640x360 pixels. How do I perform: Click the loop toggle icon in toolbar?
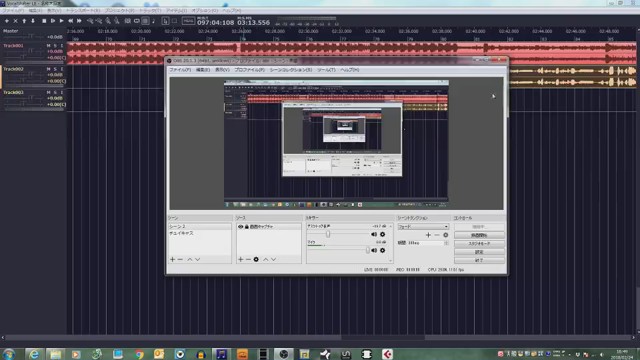point(136,21)
